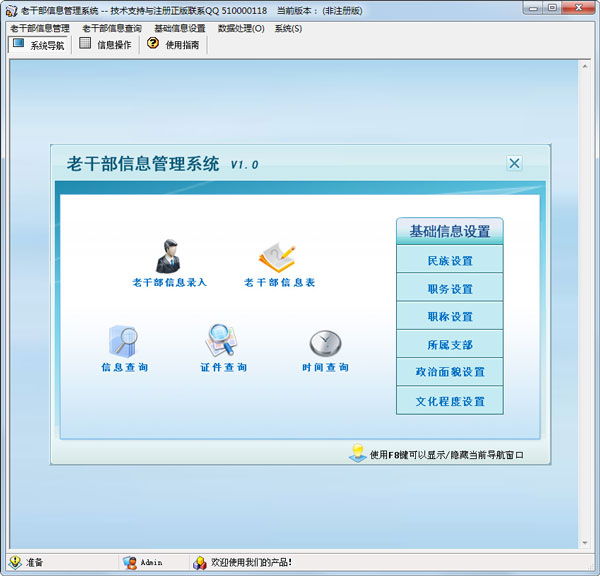
Task: Click the 文化程度设置 button
Action: pyautogui.click(x=450, y=401)
